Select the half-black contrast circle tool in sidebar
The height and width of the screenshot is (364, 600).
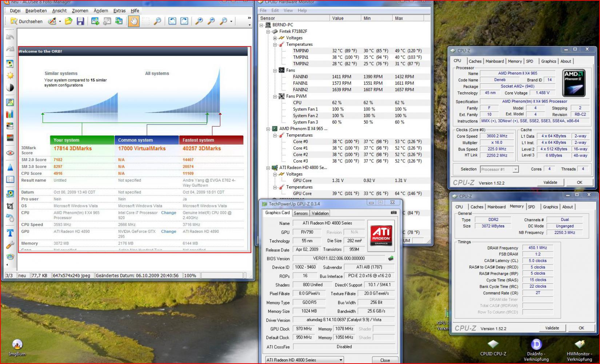click(x=10, y=88)
